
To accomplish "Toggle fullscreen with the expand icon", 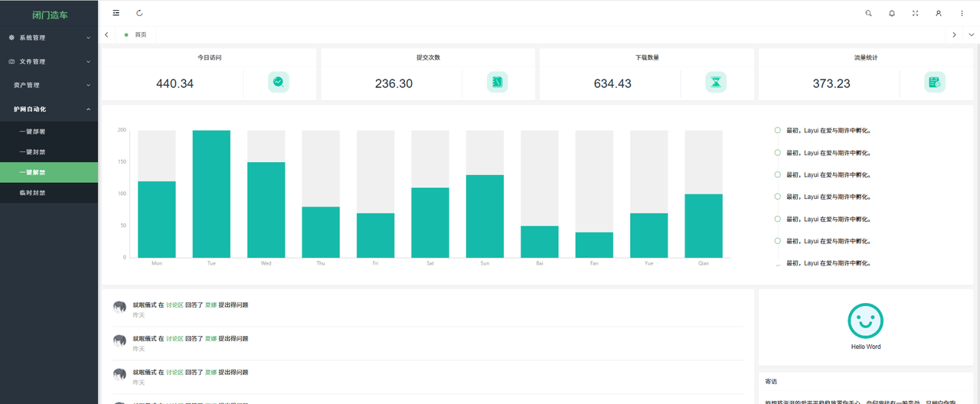I will 915,13.
